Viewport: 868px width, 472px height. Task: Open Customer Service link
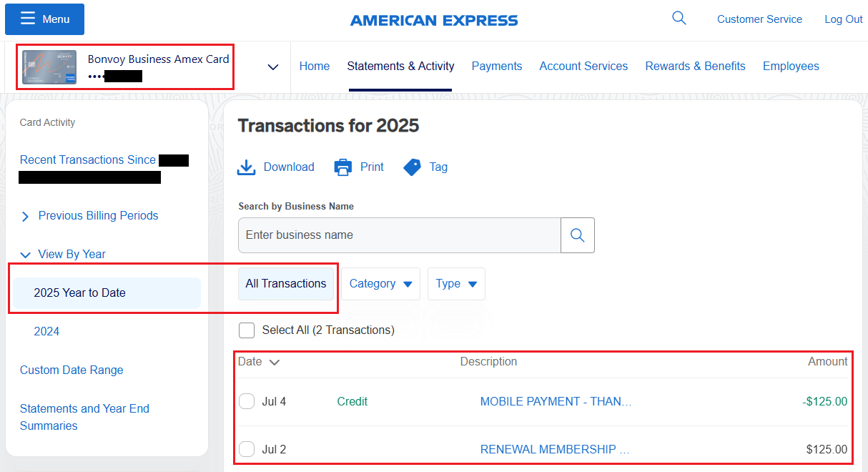click(x=759, y=19)
